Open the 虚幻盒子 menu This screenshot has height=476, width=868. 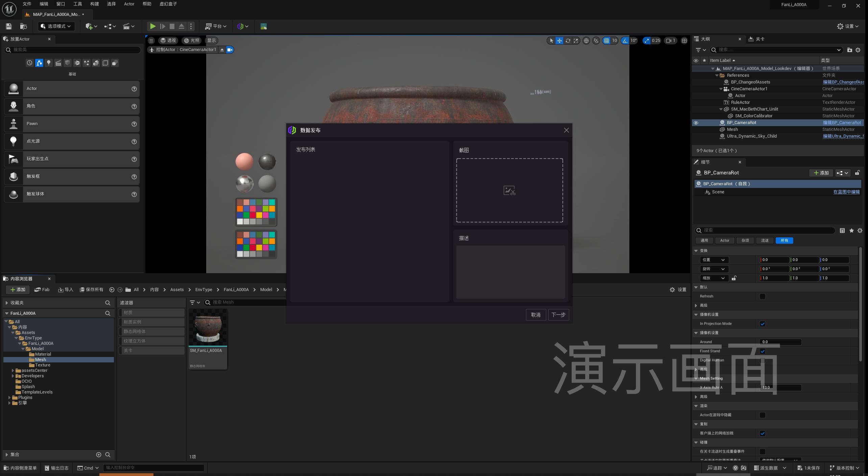pyautogui.click(x=168, y=4)
